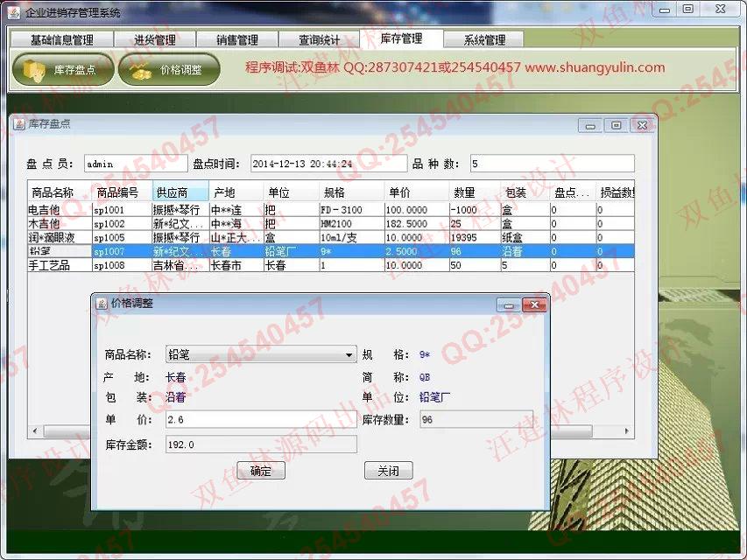Switch to the 库存管理 tab
The height and width of the screenshot is (560, 747).
point(401,38)
